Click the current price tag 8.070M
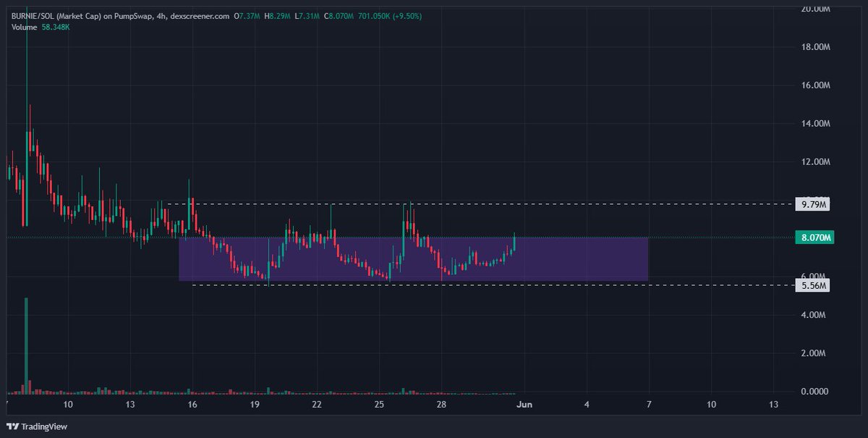This screenshot has width=868, height=438. pos(814,237)
